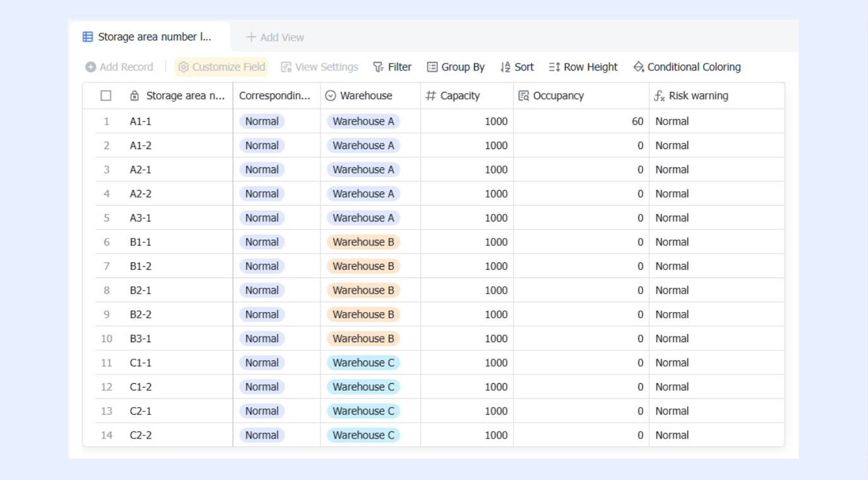The width and height of the screenshot is (868, 480).
Task: Click the Risk warning column header
Action: [x=717, y=96]
